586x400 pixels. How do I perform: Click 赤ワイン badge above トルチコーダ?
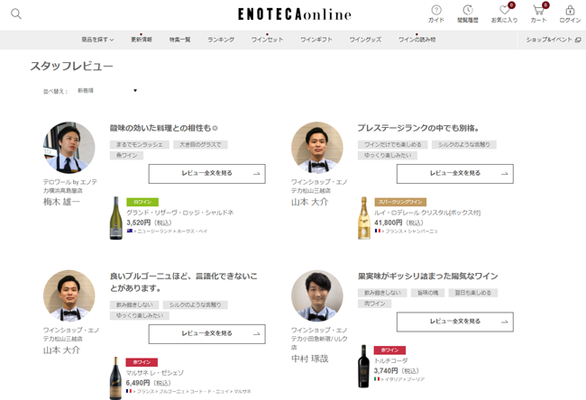tap(390, 350)
